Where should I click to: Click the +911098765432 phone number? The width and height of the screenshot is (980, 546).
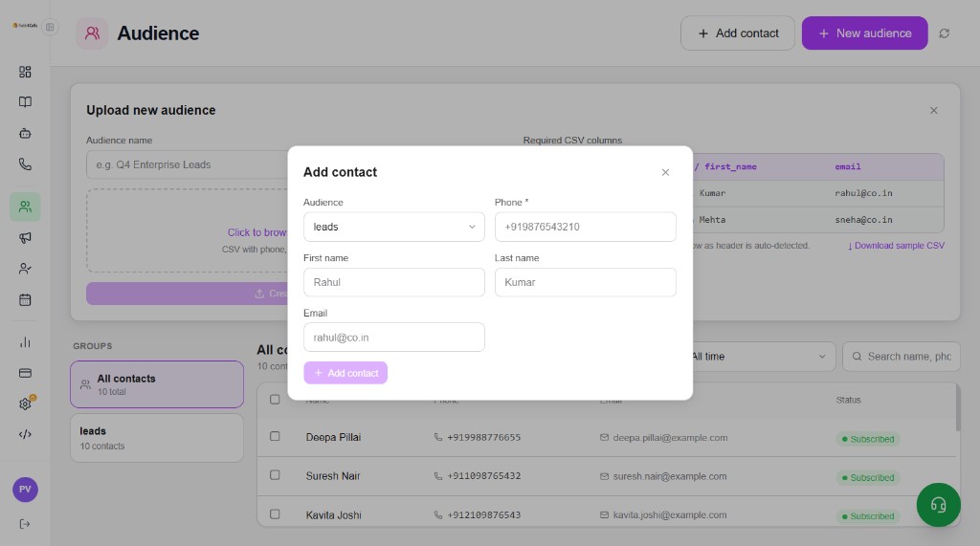tap(483, 476)
